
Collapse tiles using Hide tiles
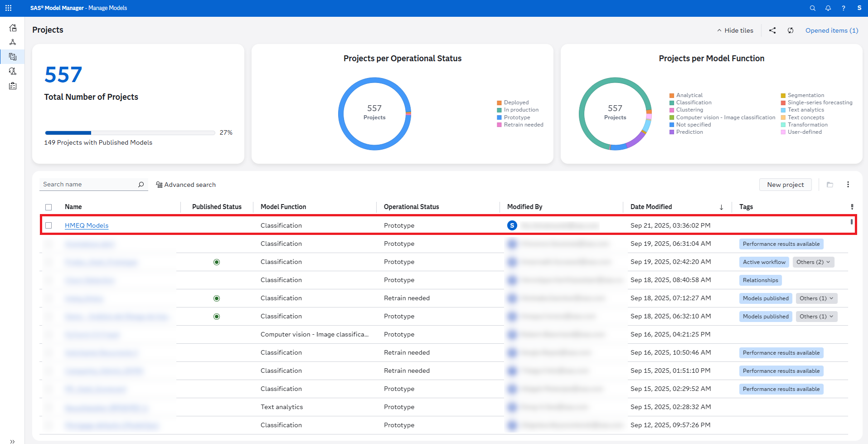pyautogui.click(x=735, y=30)
